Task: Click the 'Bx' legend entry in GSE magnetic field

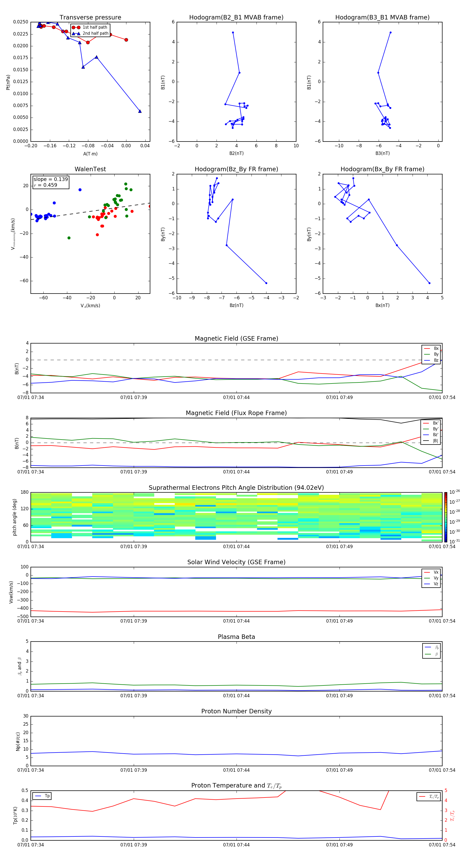Action: 431,349
